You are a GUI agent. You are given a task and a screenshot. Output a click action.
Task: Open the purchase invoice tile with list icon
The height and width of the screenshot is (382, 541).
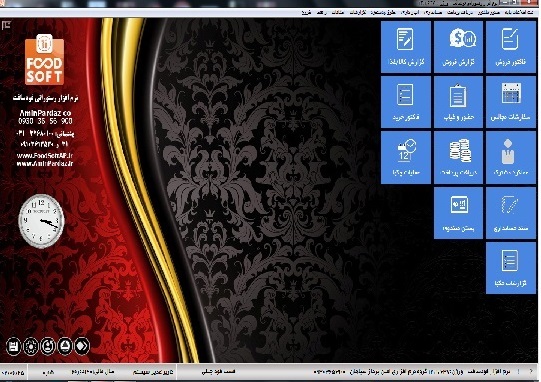pyautogui.click(x=406, y=102)
